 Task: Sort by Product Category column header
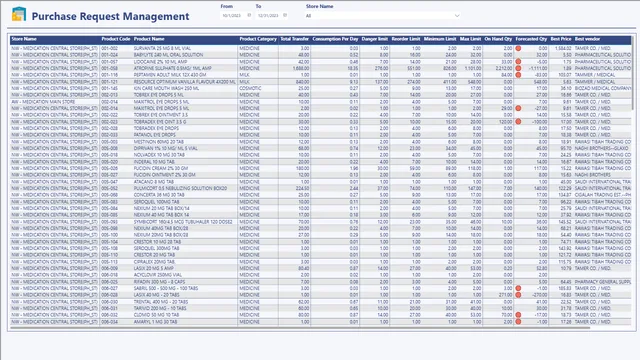258,39
